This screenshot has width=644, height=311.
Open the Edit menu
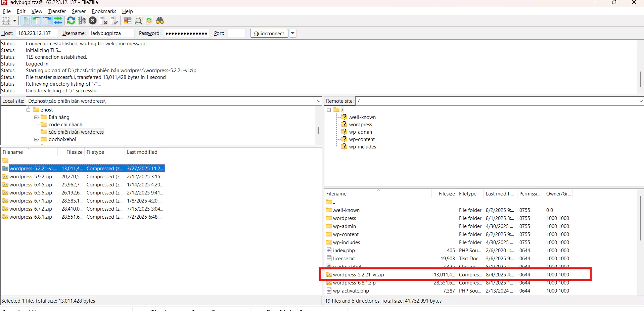coord(21,11)
